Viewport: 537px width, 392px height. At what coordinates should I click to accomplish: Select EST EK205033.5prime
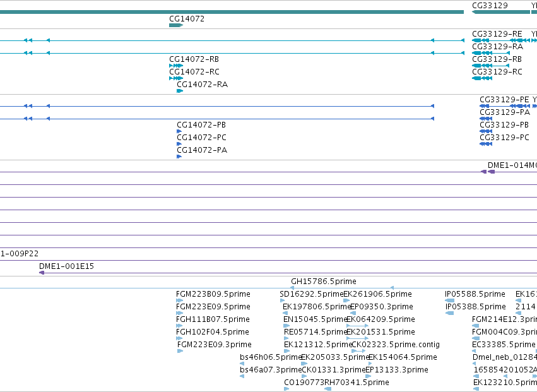click(x=335, y=357)
